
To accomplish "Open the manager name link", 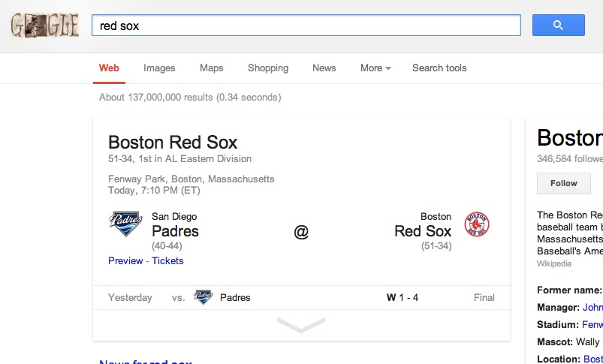I will (592, 308).
